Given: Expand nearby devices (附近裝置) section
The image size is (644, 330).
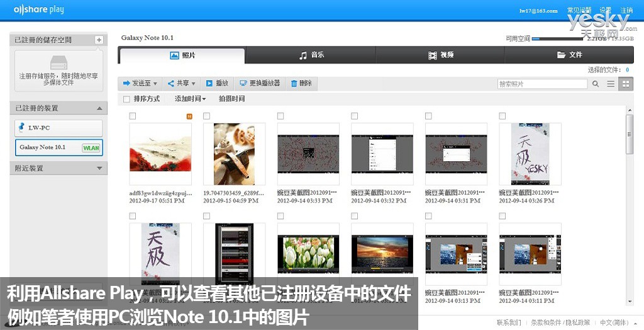Looking at the screenshot, I should point(99,168).
